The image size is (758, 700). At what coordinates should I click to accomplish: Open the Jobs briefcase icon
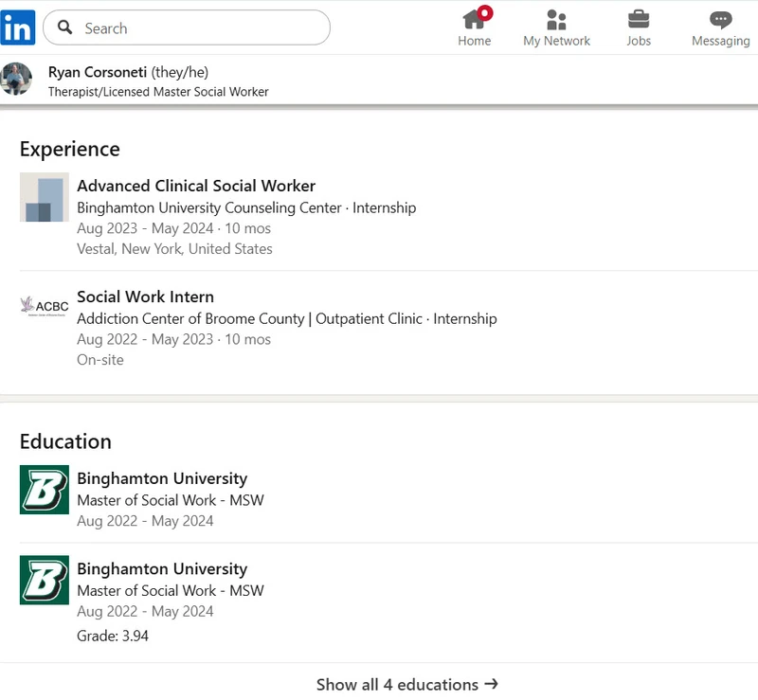pos(639,19)
